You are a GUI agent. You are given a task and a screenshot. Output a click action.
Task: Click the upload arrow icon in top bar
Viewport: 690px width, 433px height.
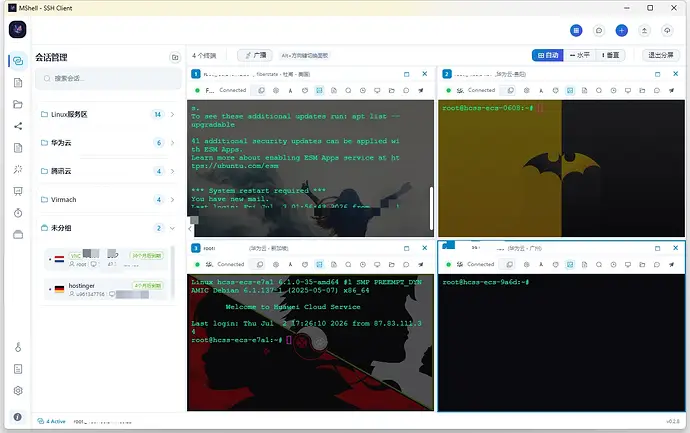click(644, 30)
